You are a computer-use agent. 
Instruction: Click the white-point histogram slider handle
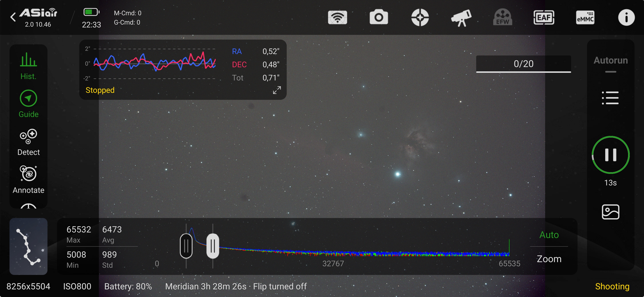pos(213,246)
